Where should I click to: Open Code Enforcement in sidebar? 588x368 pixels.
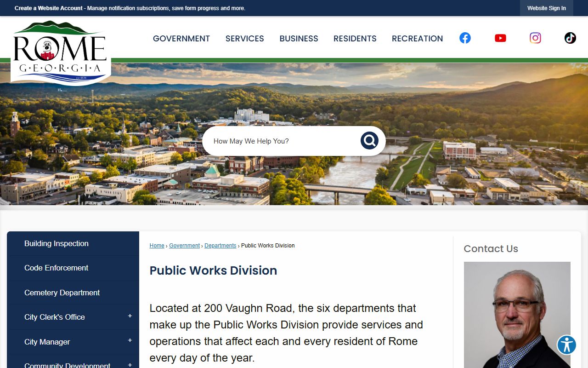73,268
